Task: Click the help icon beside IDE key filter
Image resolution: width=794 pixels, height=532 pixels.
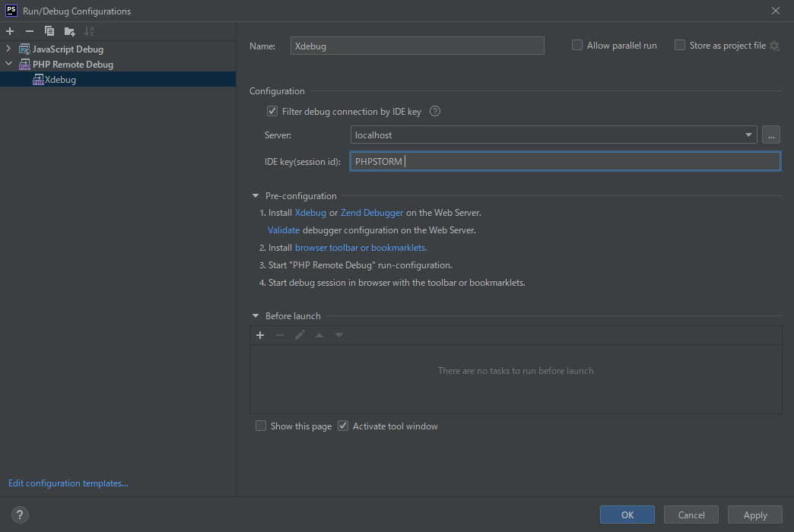Action: [x=435, y=111]
